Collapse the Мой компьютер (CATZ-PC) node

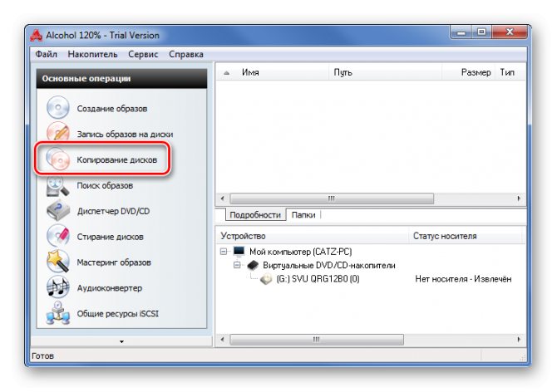[224, 252]
